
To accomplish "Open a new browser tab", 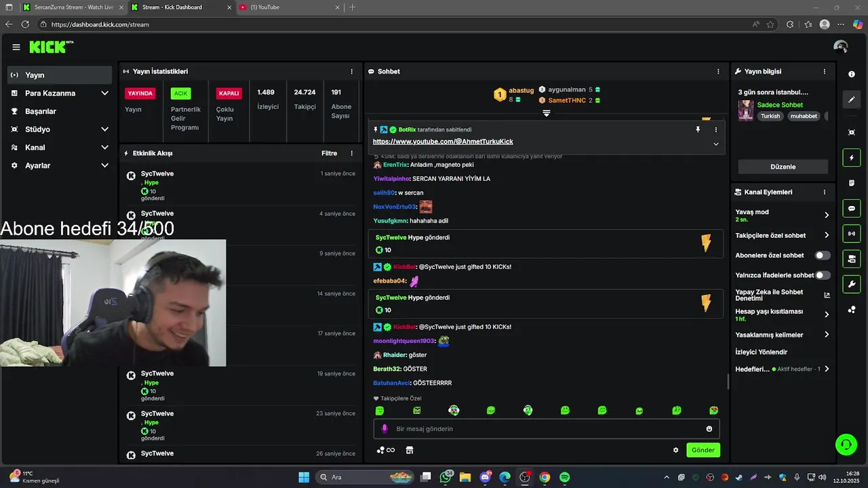I will [x=353, y=7].
